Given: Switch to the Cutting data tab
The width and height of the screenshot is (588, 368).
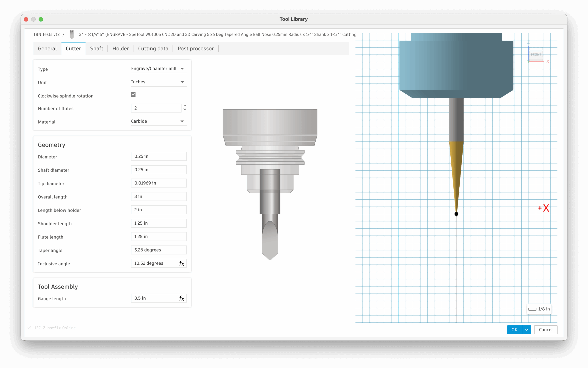Looking at the screenshot, I should pyautogui.click(x=153, y=49).
